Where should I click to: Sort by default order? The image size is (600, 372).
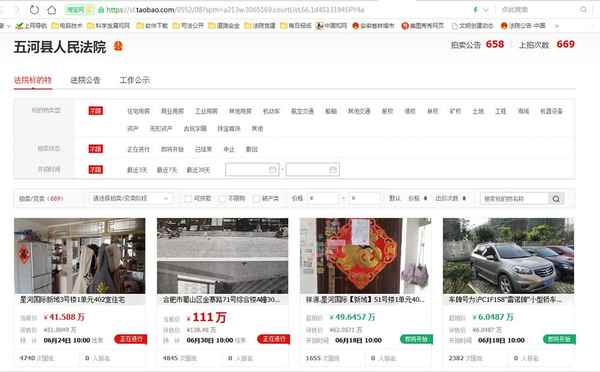[395, 198]
